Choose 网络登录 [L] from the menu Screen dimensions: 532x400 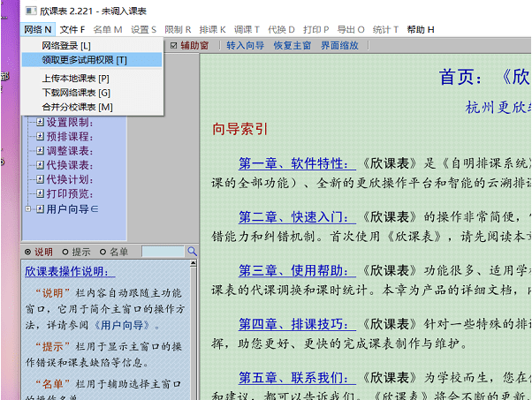tap(66, 45)
